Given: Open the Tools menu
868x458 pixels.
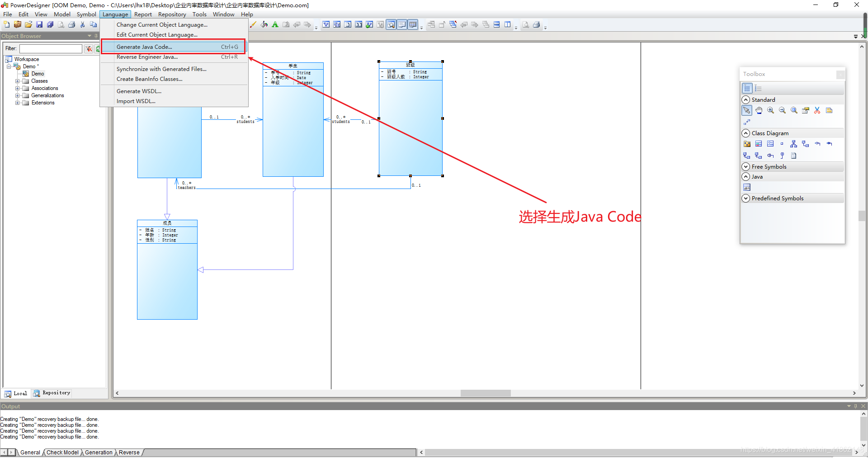Looking at the screenshot, I should pos(199,14).
